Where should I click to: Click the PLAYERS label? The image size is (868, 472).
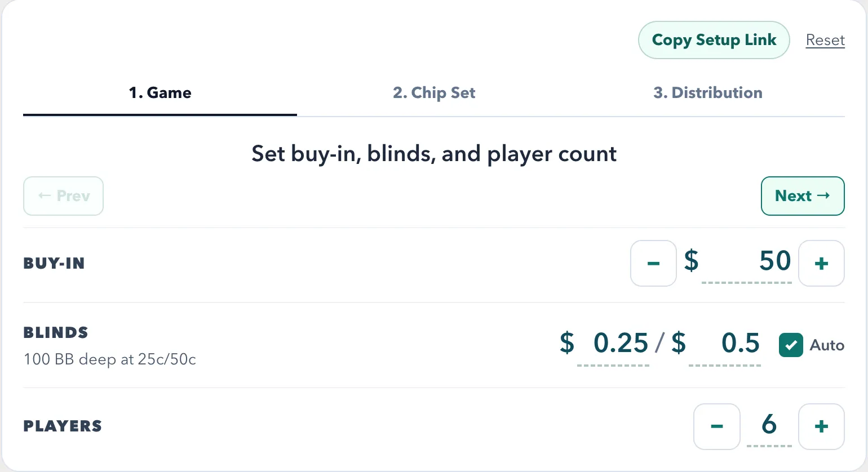(x=63, y=426)
